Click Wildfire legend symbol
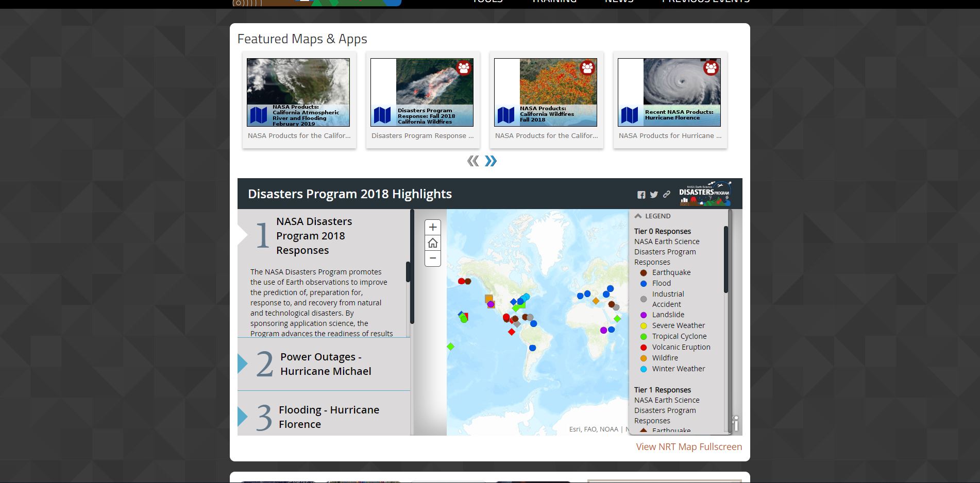Screen dimensions: 980x483 (644, 358)
